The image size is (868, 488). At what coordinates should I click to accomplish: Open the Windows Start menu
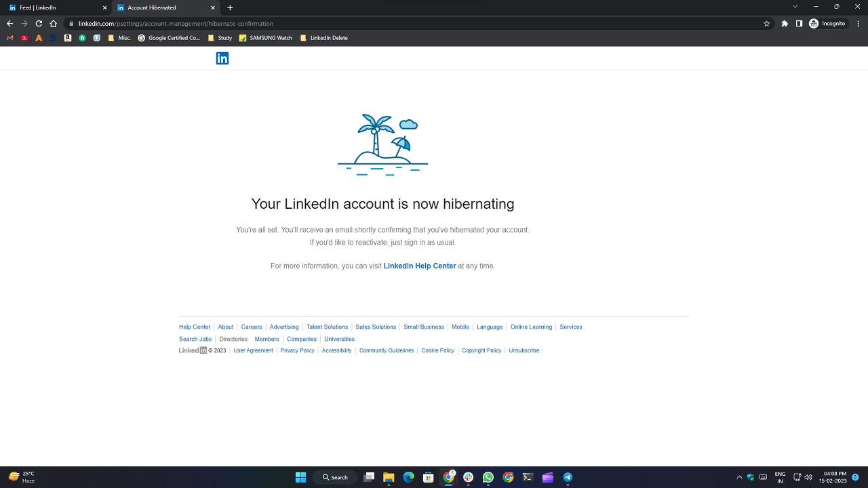coord(301,477)
